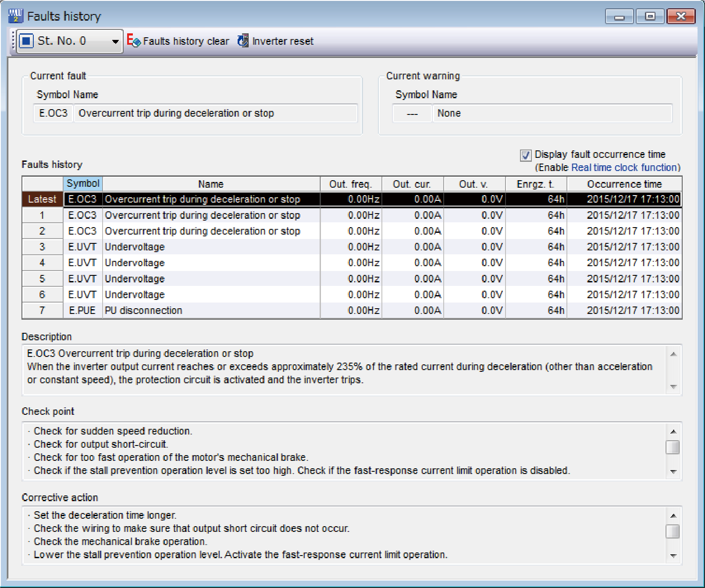Click the station number icon beside St. No. 0
Screen dimensions: 705x588
point(27,40)
